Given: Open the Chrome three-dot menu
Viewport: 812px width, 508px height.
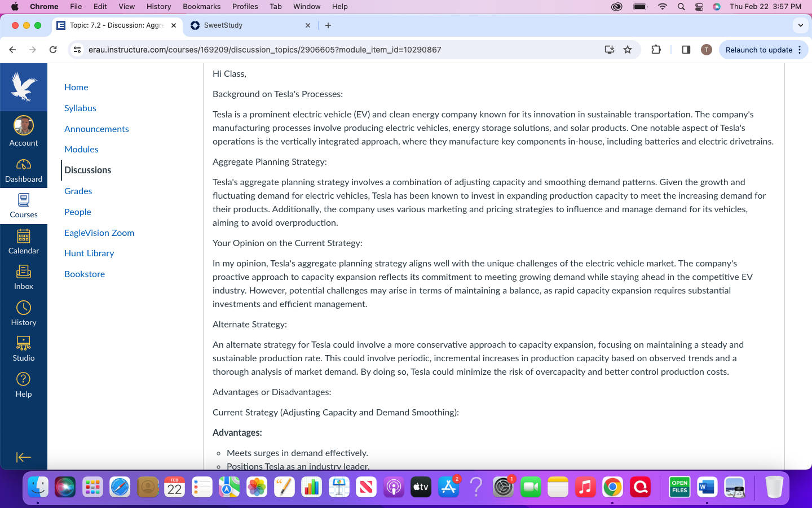Looking at the screenshot, I should tap(800, 50).
